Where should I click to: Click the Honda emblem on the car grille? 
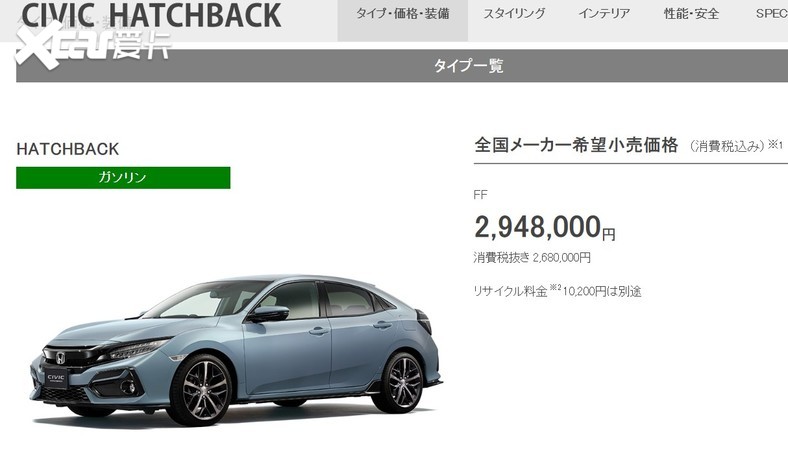tap(60, 358)
